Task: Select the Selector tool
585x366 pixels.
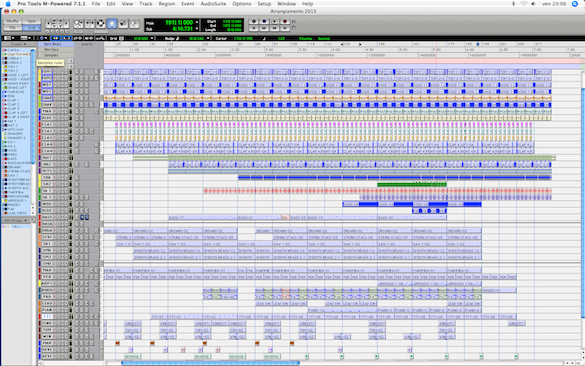Action: pos(101,24)
